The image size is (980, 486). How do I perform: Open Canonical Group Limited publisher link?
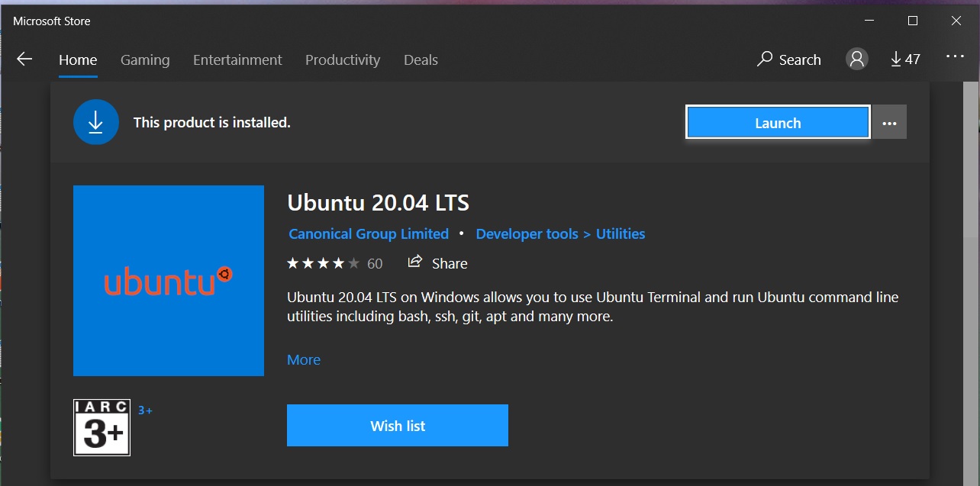(369, 234)
